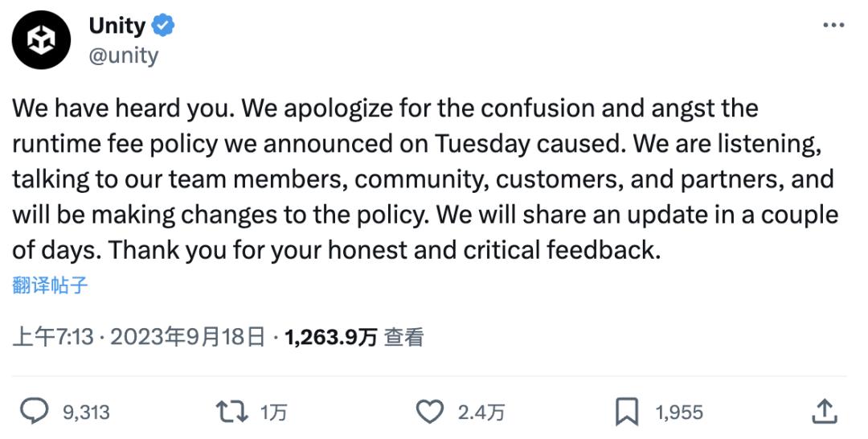Screen dimensions: 868x439
Task: Open the three-dot more options menu
Action: [x=833, y=26]
